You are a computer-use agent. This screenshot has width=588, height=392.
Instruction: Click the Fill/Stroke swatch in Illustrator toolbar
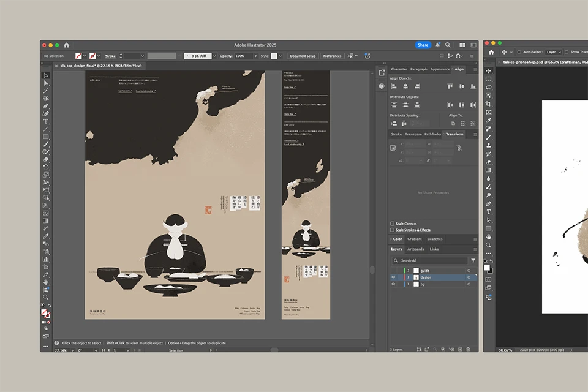tap(45, 313)
